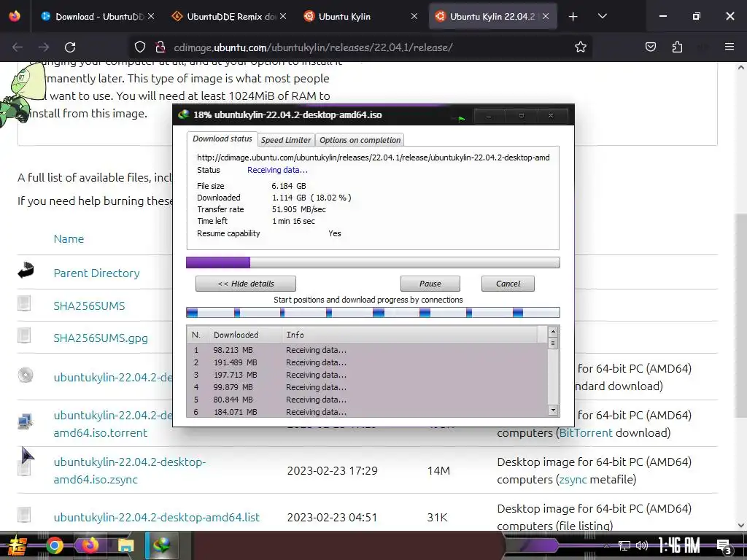Open the Extensions puzzle icon
Screen dimensions: 747x560
(677, 47)
